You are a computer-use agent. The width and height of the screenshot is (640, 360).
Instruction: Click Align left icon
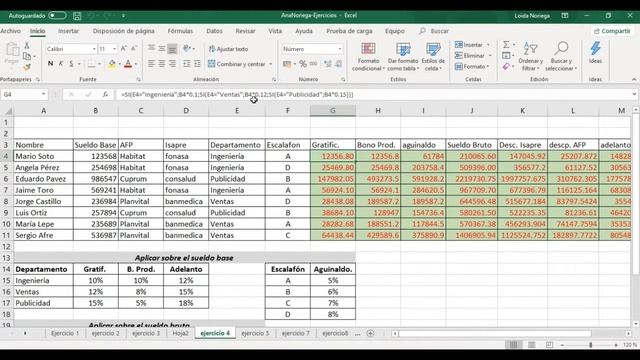click(151, 64)
